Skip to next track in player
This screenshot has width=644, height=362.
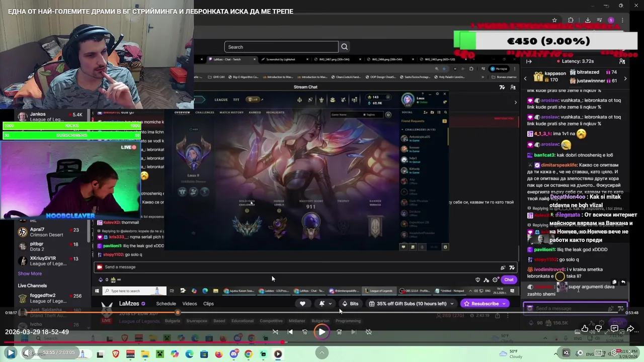(x=354, y=332)
